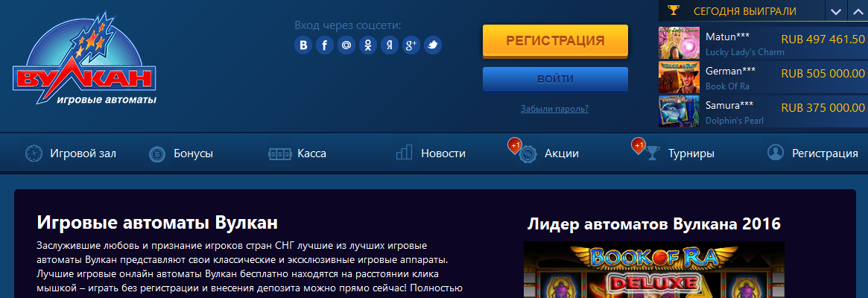Click percent badge icon next to Акции

(x=528, y=154)
